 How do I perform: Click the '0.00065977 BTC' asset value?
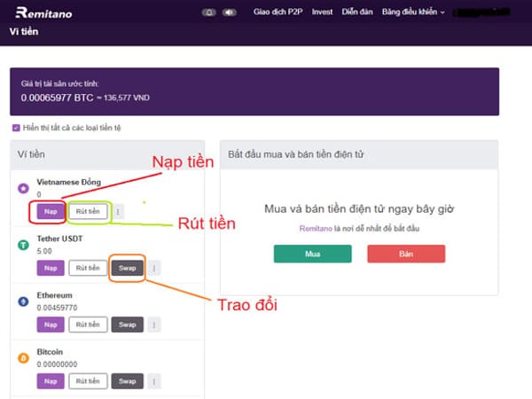57,98
